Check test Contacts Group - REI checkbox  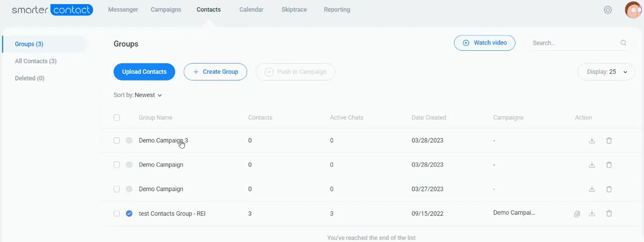pyautogui.click(x=117, y=213)
